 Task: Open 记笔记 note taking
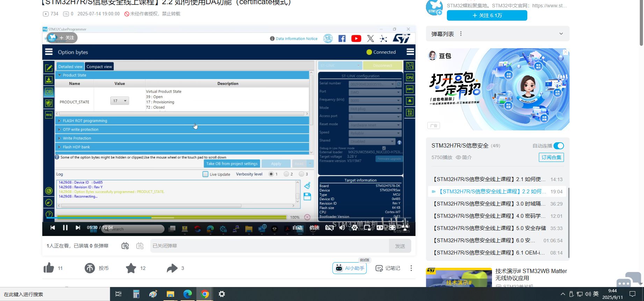tap(388, 268)
